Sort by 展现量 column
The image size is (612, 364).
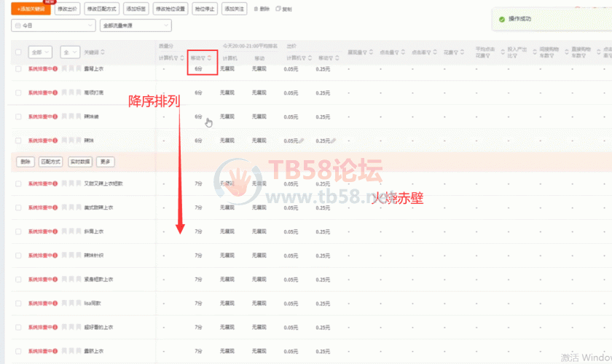(357, 52)
